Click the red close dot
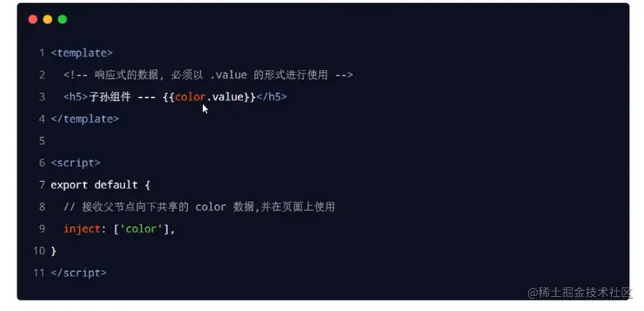 tap(33, 20)
